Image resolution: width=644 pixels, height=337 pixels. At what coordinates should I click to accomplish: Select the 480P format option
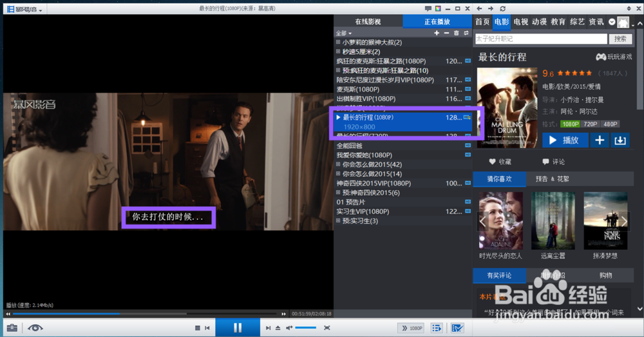[610, 124]
